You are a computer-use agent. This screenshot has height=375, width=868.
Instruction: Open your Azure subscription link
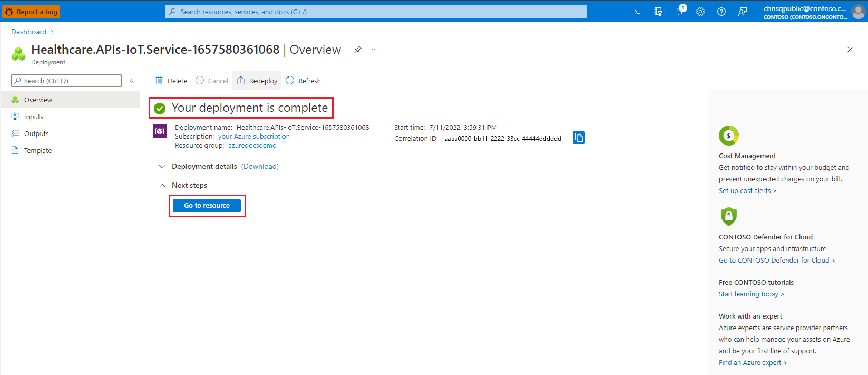[254, 136]
